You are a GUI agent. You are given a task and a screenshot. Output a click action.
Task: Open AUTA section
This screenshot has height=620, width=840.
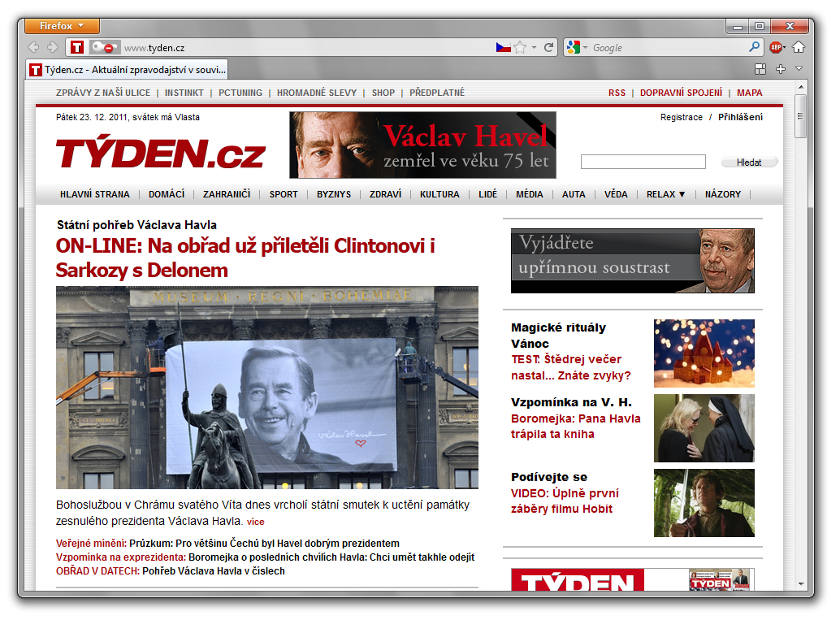pyautogui.click(x=574, y=194)
